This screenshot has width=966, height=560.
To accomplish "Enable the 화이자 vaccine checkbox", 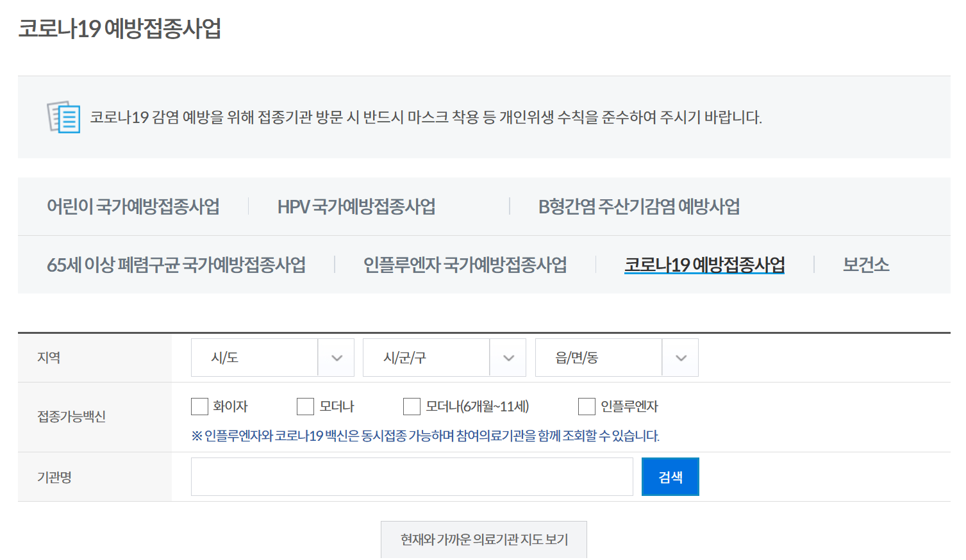I will point(199,406).
